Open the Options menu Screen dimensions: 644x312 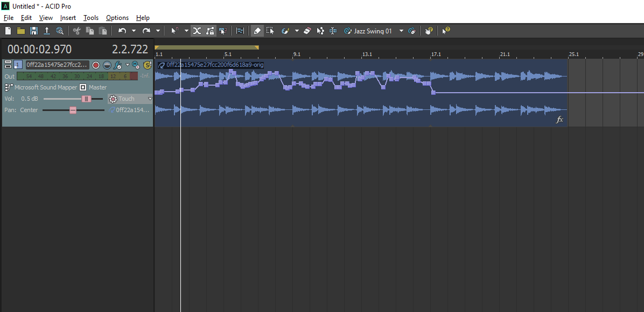click(117, 18)
